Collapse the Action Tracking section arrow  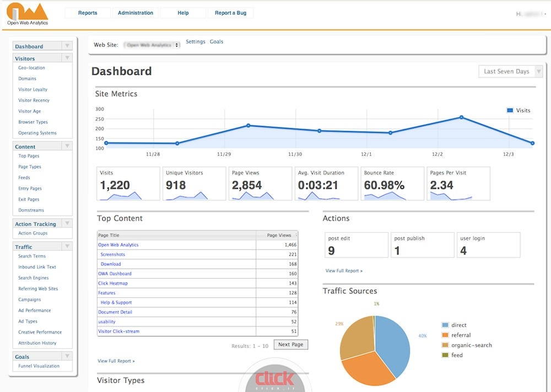67,224
